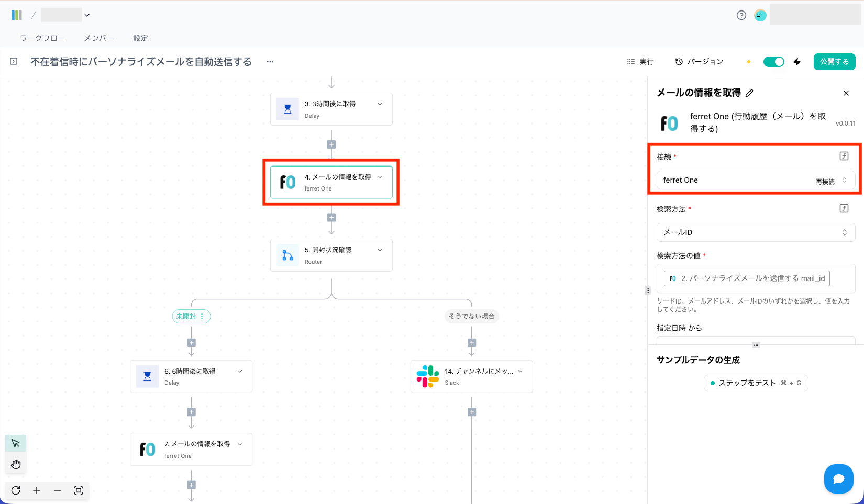Switch to the メンバー tab
864x504 pixels.
point(99,38)
